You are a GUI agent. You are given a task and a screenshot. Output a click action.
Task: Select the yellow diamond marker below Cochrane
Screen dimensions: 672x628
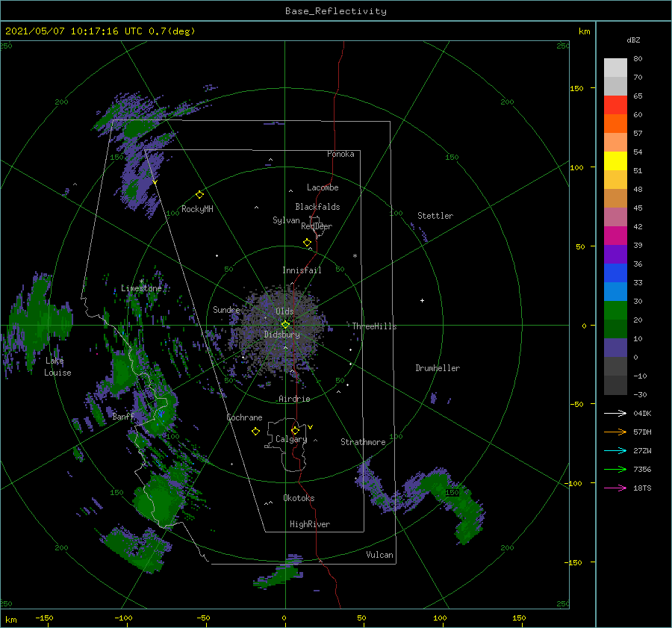pyautogui.click(x=255, y=432)
